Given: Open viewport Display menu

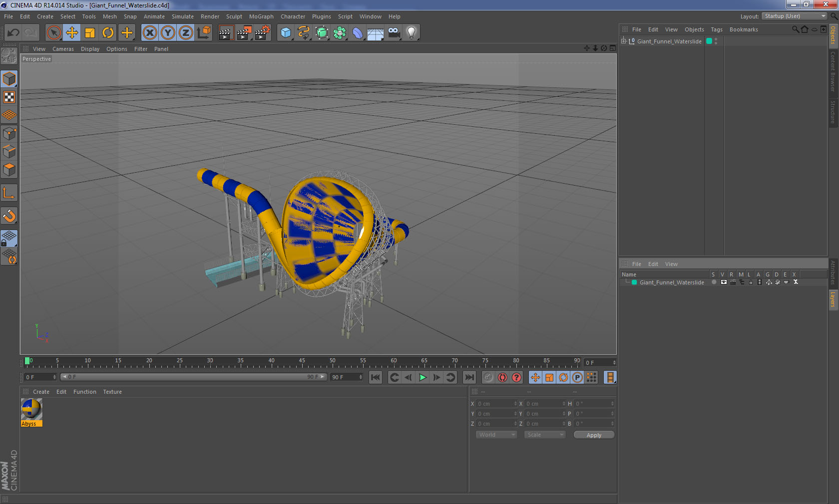Looking at the screenshot, I should [90, 49].
